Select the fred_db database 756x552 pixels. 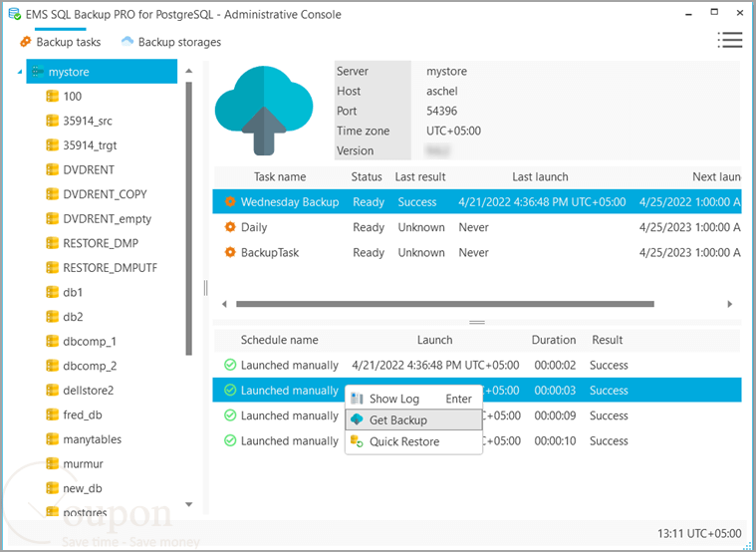(x=83, y=414)
